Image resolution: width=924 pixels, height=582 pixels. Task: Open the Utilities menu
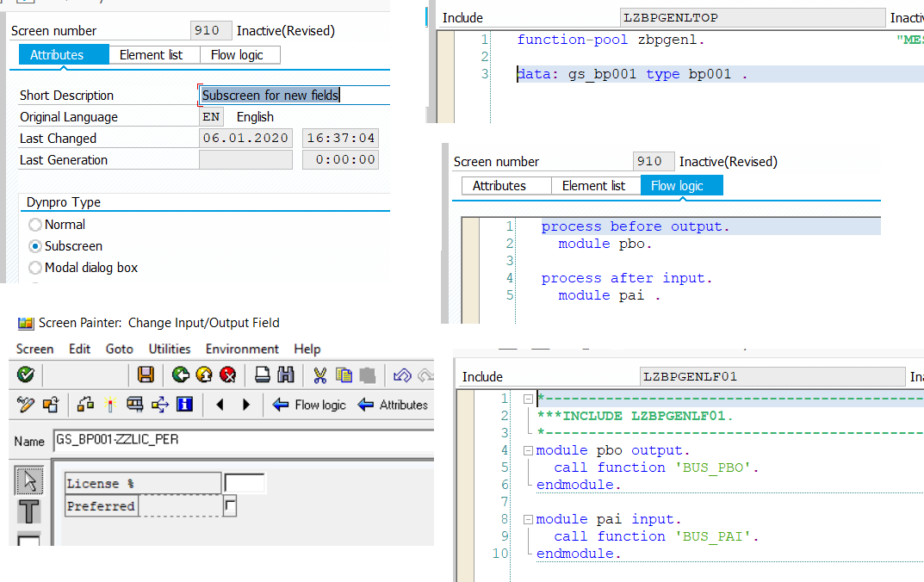[170, 349]
